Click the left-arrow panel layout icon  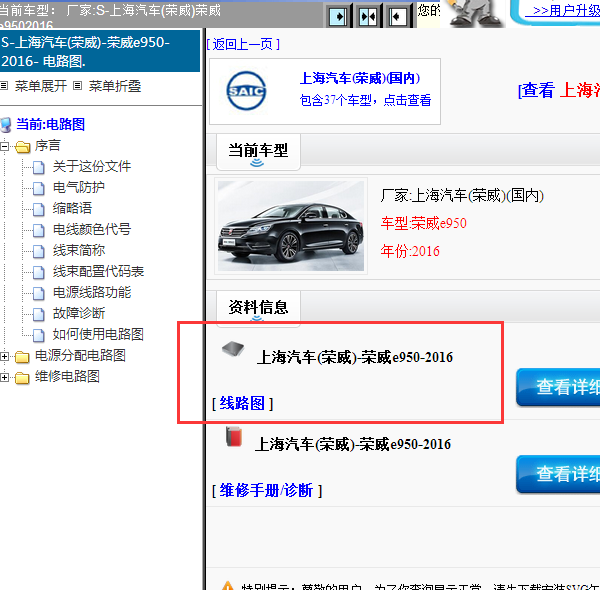coord(397,17)
